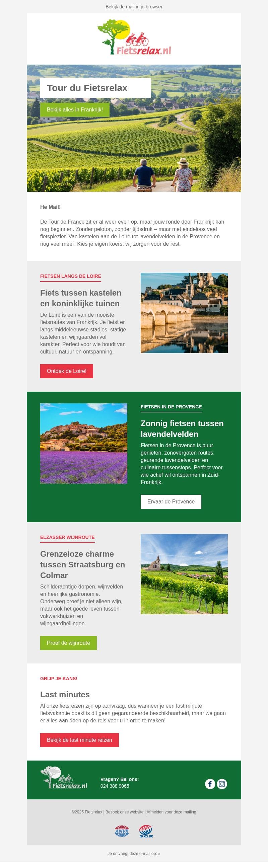Click the 'Ontdek de Loire!' button
The height and width of the screenshot is (868, 268).
coord(66,371)
